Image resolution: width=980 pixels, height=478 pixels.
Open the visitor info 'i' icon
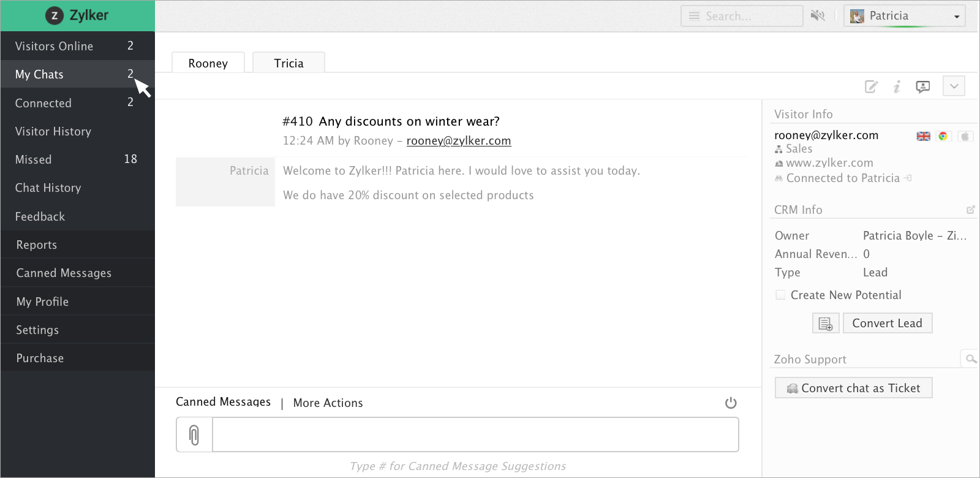897,87
